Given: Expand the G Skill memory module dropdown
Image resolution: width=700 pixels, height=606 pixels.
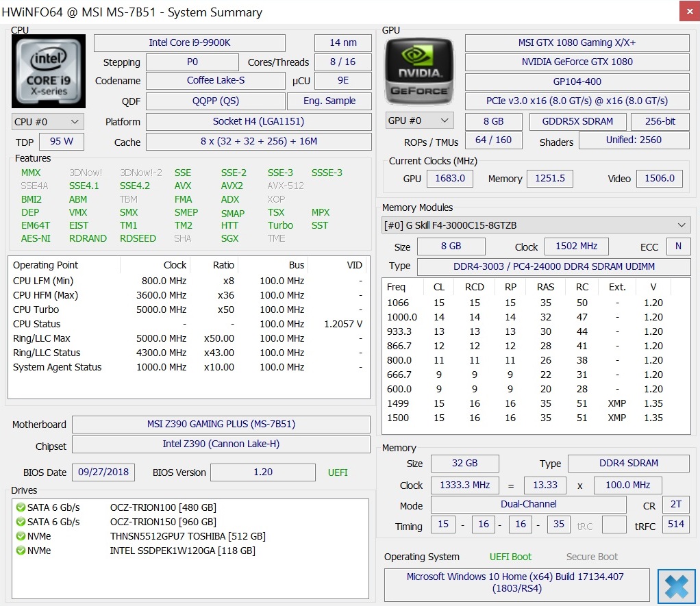Looking at the screenshot, I should point(536,225).
